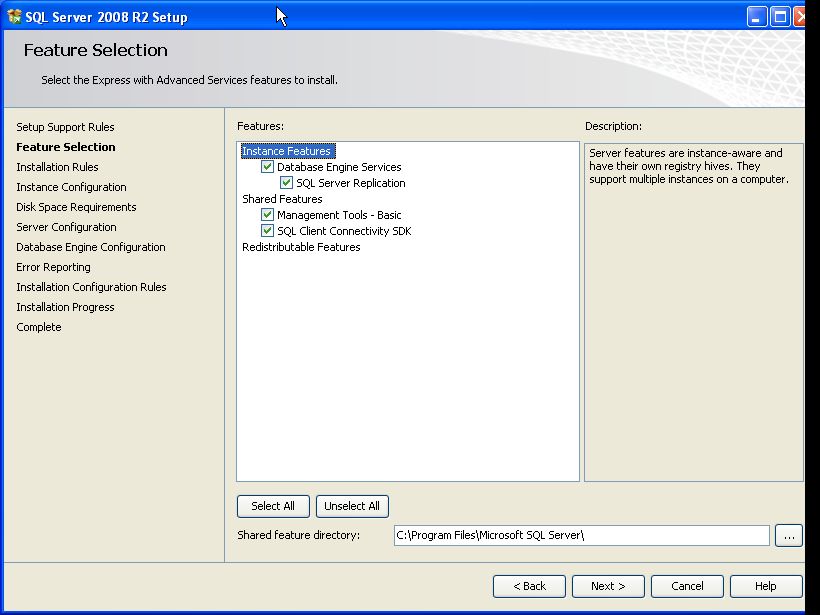Image resolution: width=820 pixels, height=615 pixels.
Task: Click the Installation Configuration Rules step
Action: coord(92,287)
